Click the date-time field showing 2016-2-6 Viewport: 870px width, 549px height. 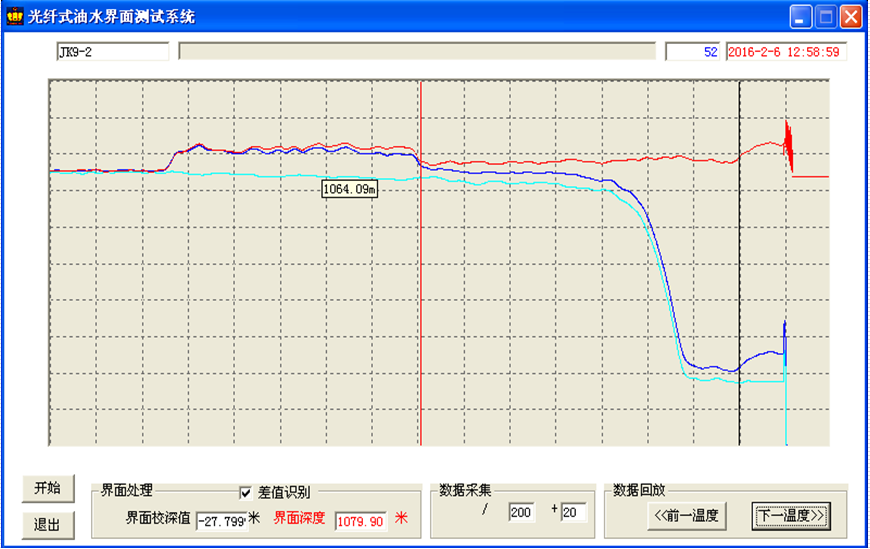click(x=786, y=51)
